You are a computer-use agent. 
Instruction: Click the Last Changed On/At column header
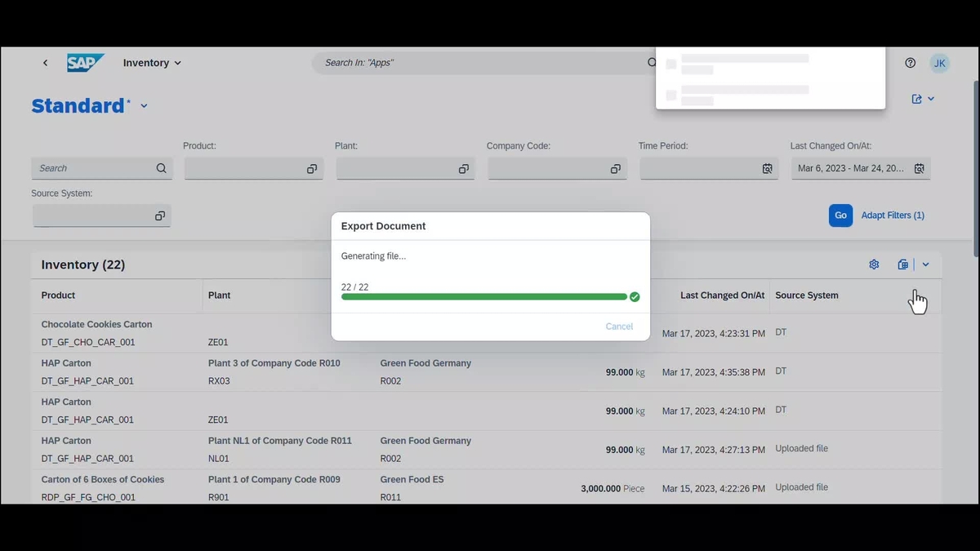click(x=723, y=295)
